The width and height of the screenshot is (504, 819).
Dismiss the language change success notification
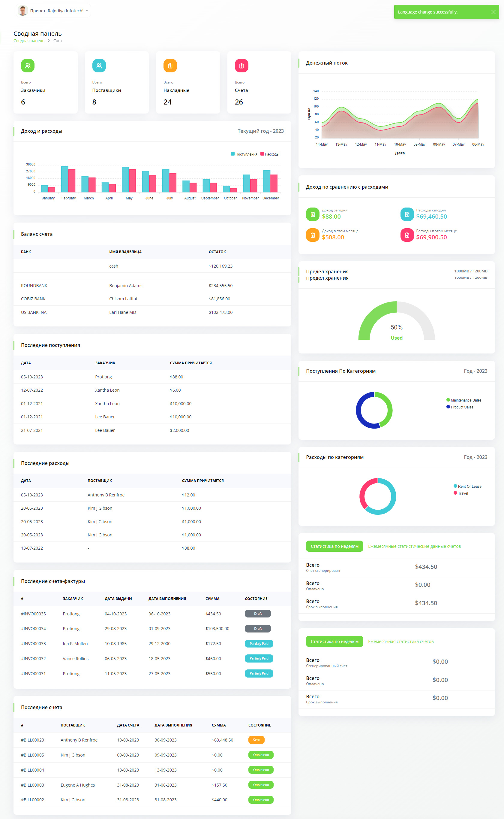[493, 12]
